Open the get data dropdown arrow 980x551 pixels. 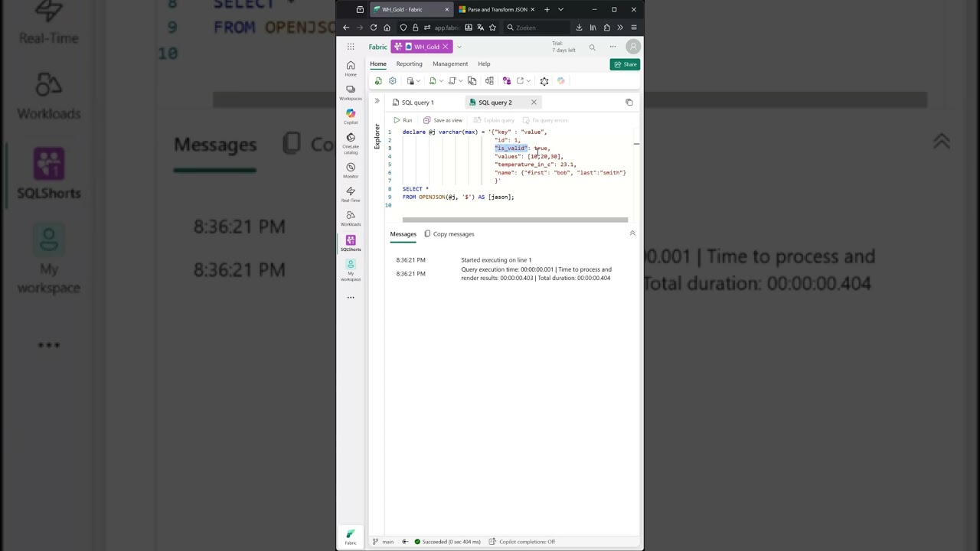click(419, 81)
